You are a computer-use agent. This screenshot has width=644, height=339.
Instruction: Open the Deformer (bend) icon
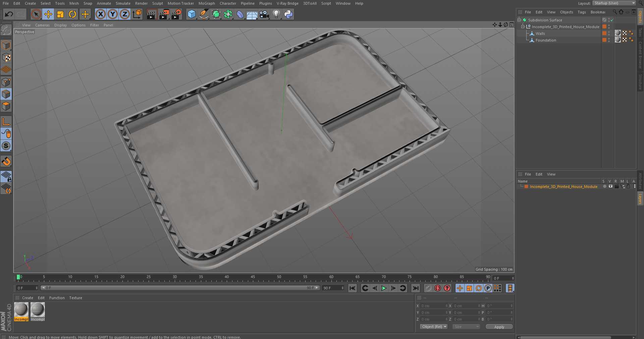point(240,14)
